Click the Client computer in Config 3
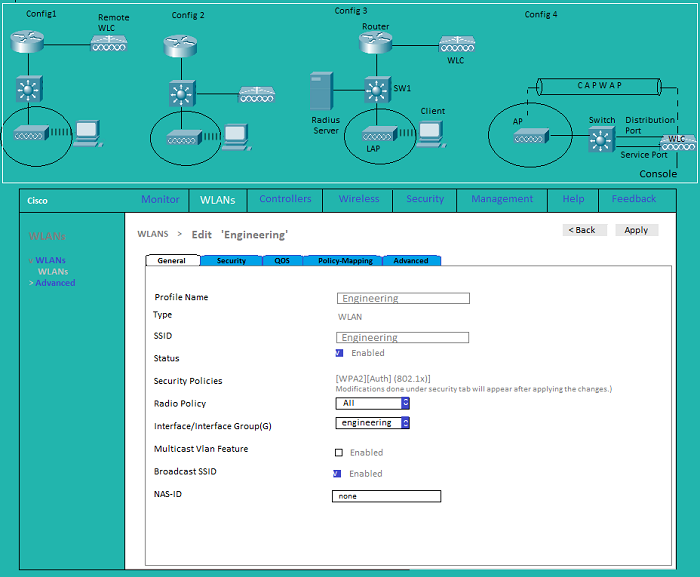700x577 pixels. [x=431, y=134]
